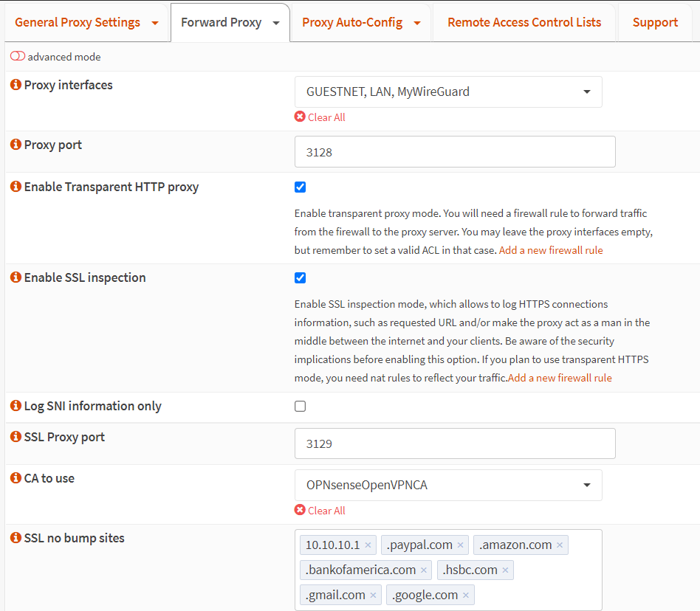Click the SSL Proxy port input field
Image resolution: width=700 pixels, height=611 pixels.
[x=454, y=444]
